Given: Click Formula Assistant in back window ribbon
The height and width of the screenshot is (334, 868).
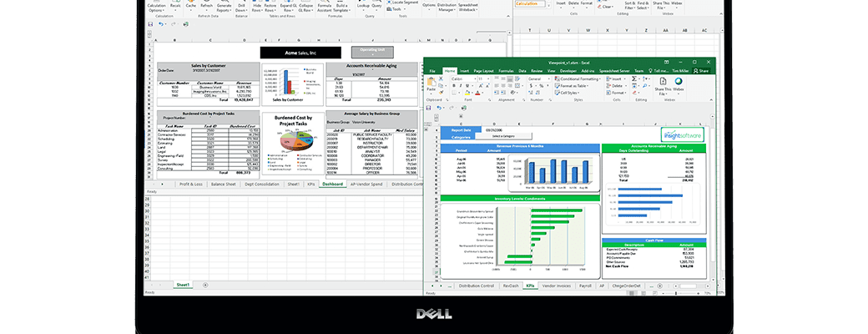Looking at the screenshot, I should tap(325, 8).
